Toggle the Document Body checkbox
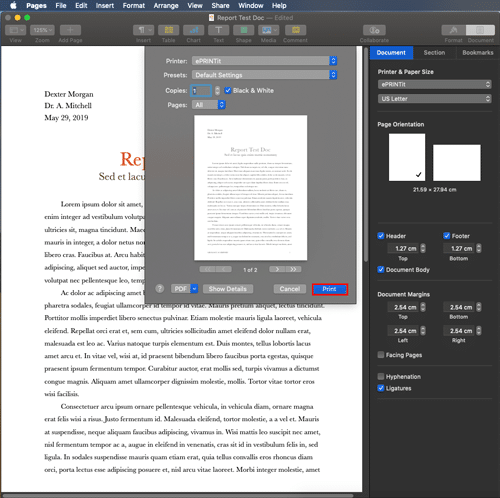This screenshot has width=500, height=498. tap(381, 269)
